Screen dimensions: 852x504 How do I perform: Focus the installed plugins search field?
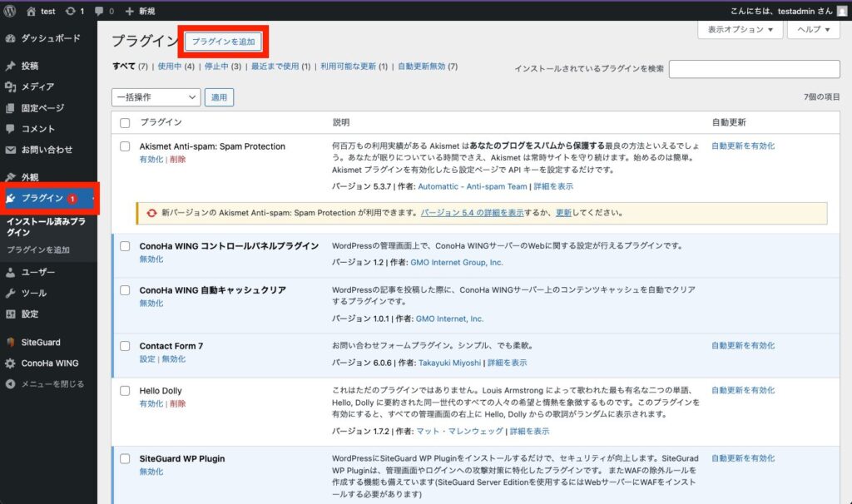pyautogui.click(x=754, y=69)
